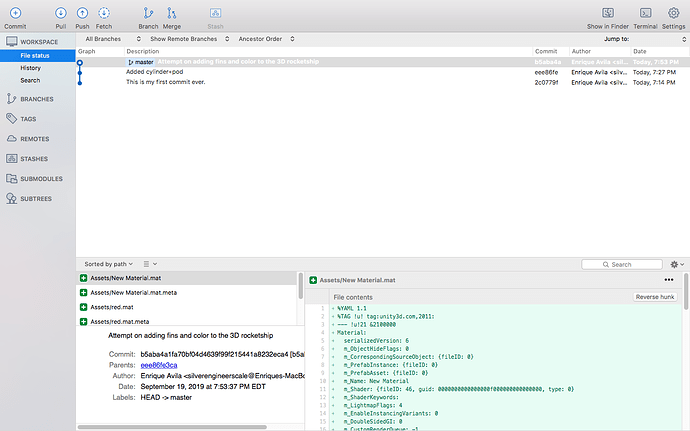Open the Show Remote Branches dropdown

point(190,39)
